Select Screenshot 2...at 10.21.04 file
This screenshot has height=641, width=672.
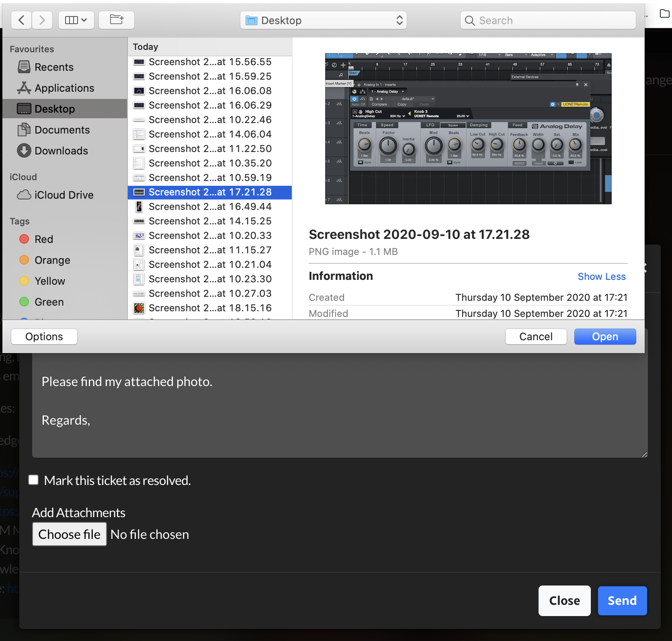click(210, 265)
